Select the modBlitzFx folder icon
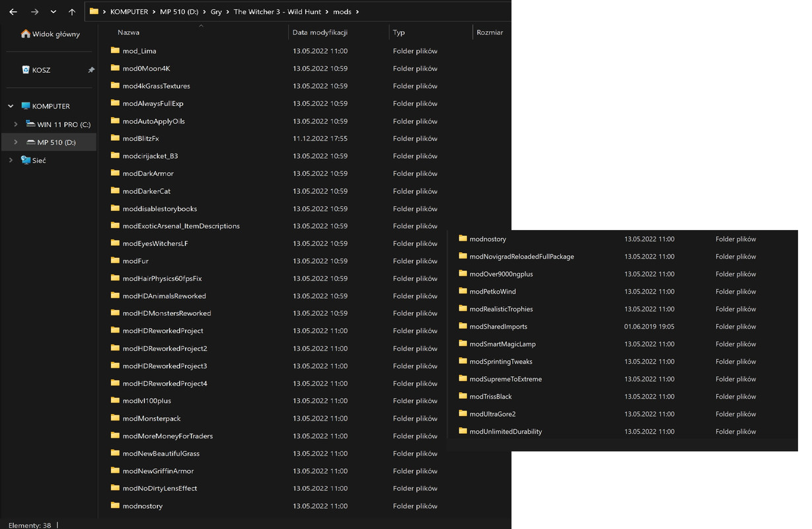Viewport: 812px width, 529px height. click(115, 138)
